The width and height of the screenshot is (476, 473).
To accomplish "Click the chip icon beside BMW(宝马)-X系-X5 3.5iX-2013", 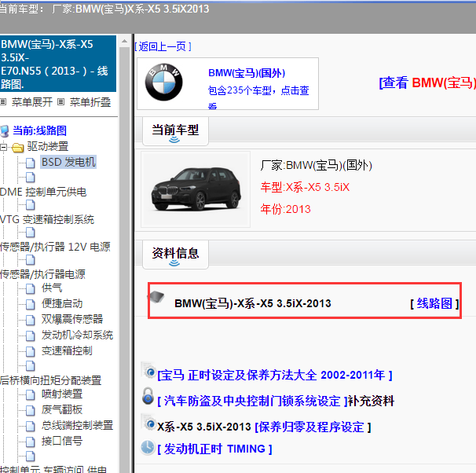I will pos(157,297).
